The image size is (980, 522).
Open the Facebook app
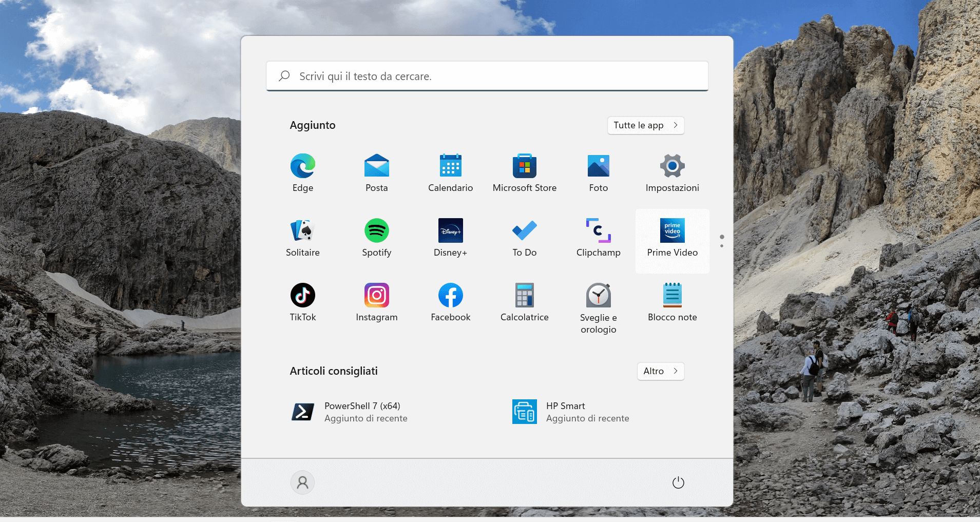coord(451,303)
